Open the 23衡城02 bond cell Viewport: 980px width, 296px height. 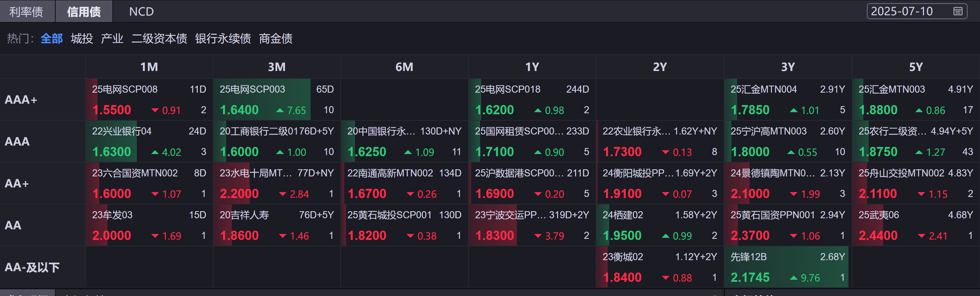coord(660,267)
